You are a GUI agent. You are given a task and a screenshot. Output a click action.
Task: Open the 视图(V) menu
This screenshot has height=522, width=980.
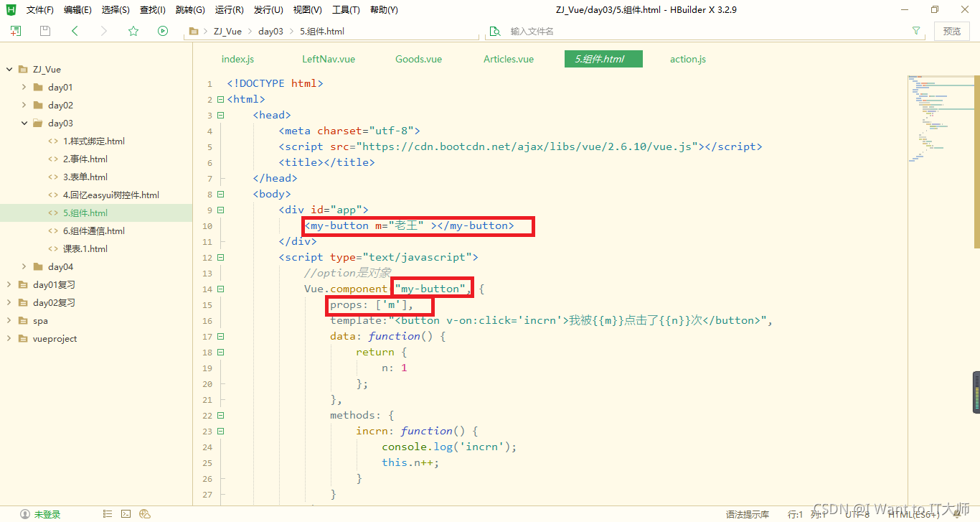point(307,10)
